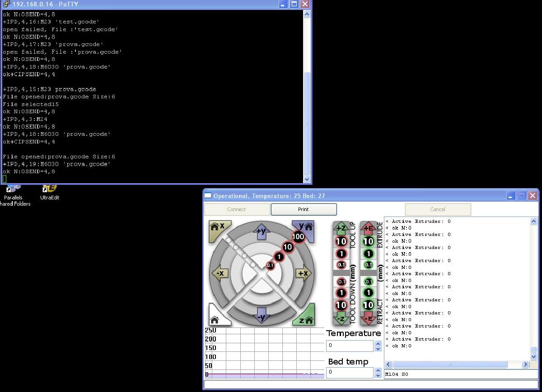Decrease the Bed temp spinner value
542x392 pixels.
point(378,375)
